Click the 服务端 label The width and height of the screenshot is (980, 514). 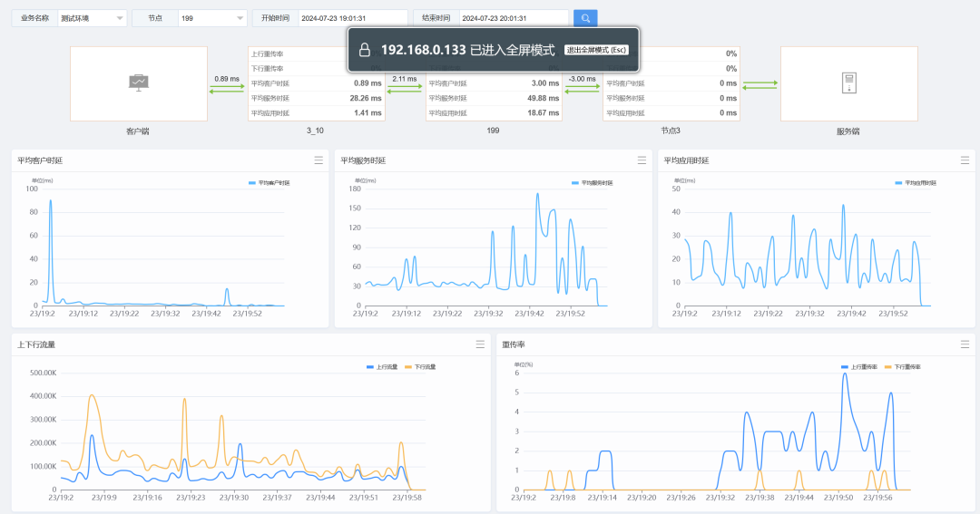848,131
